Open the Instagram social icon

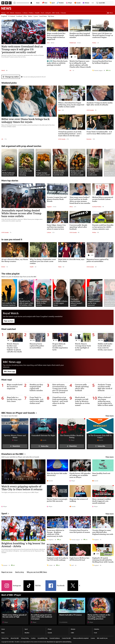(7, 585)
